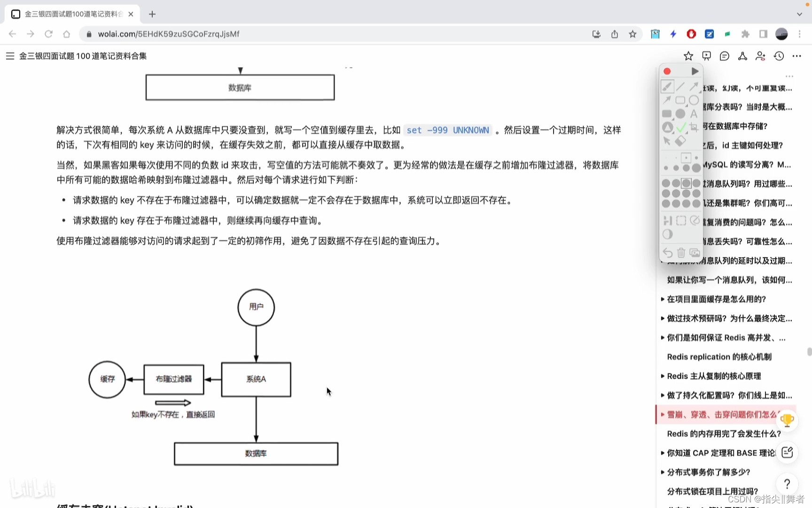Select the green checkmark stamp
Screen dimensions: 812x508
pyautogui.click(x=681, y=127)
